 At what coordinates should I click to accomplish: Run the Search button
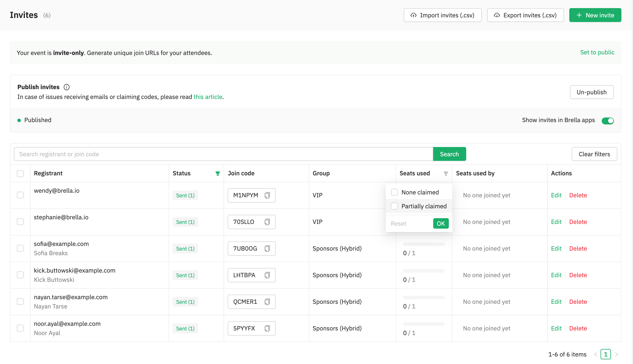tap(449, 154)
